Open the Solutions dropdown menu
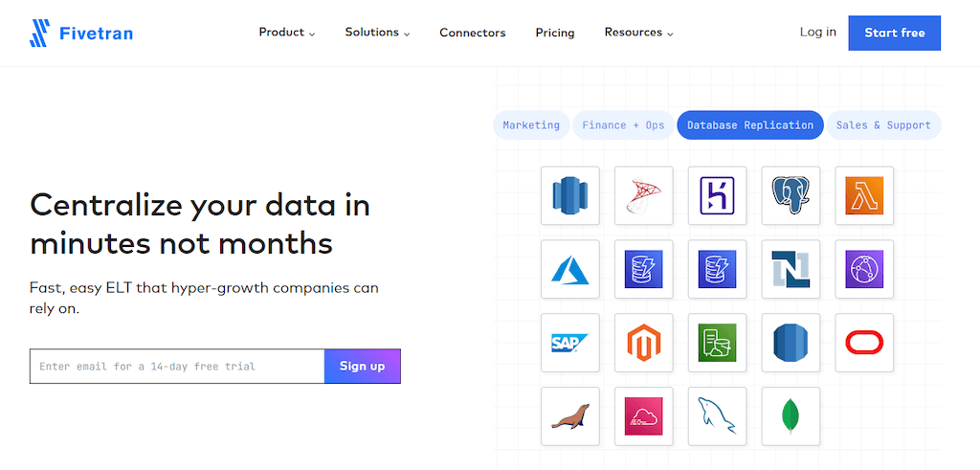The image size is (980, 470). (x=377, y=33)
